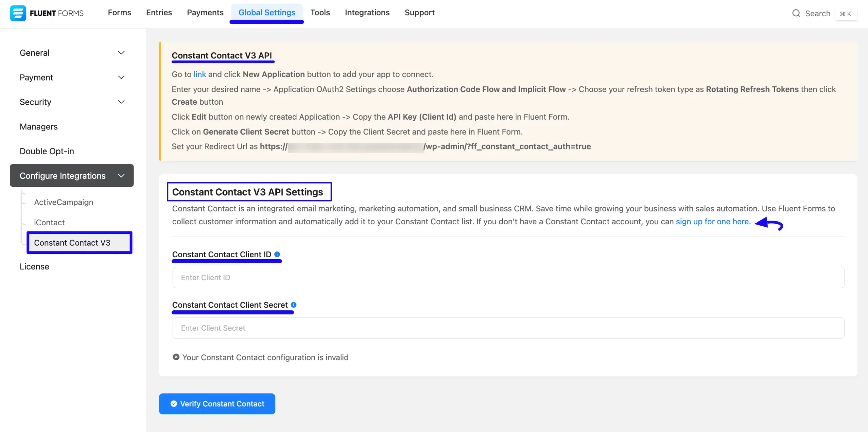
Task: Expand the General settings chevron
Action: click(x=121, y=53)
